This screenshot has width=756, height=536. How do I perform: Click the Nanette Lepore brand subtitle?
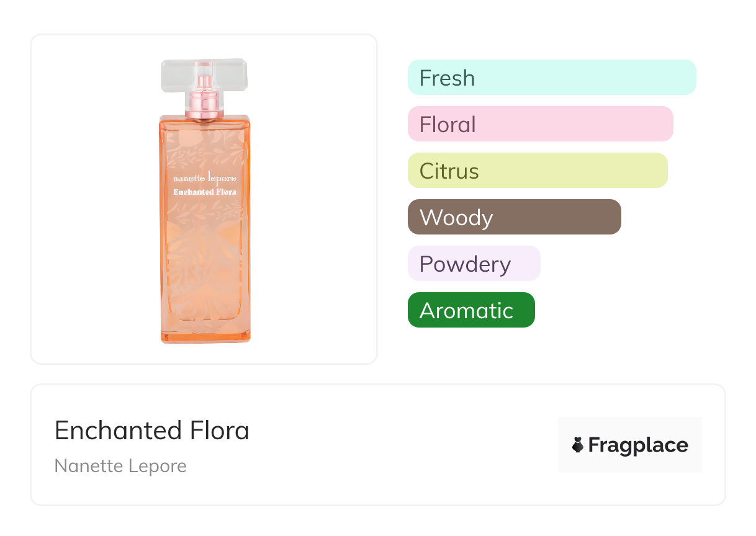[120, 466]
